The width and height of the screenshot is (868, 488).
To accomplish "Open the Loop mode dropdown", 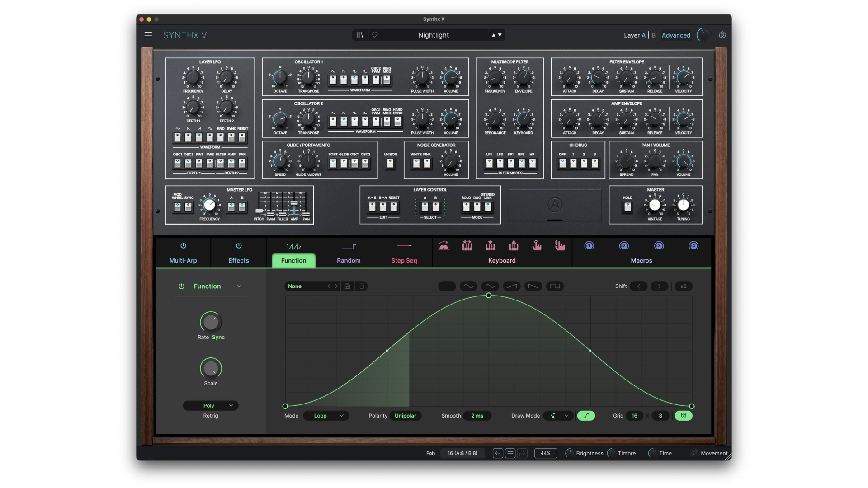I will [x=326, y=416].
